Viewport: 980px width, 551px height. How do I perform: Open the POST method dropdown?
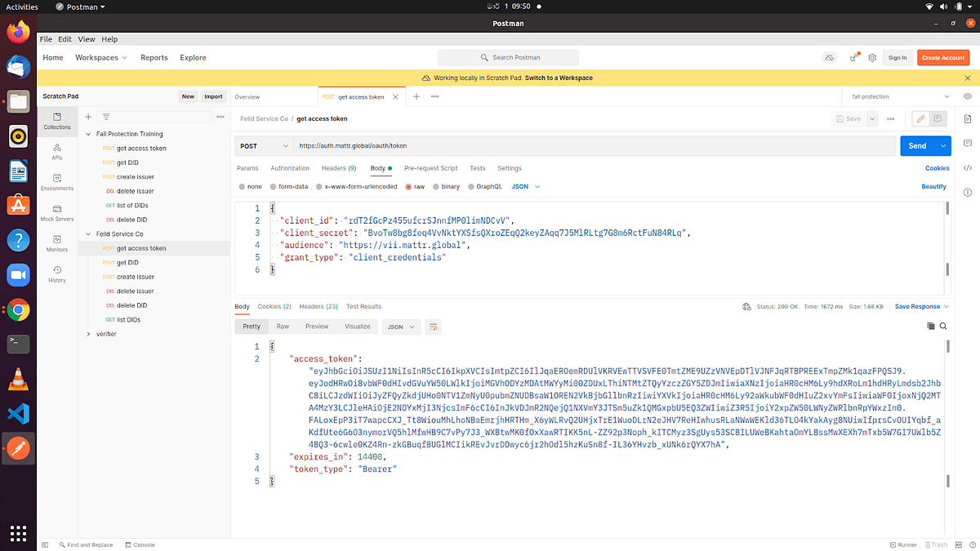[x=263, y=146]
